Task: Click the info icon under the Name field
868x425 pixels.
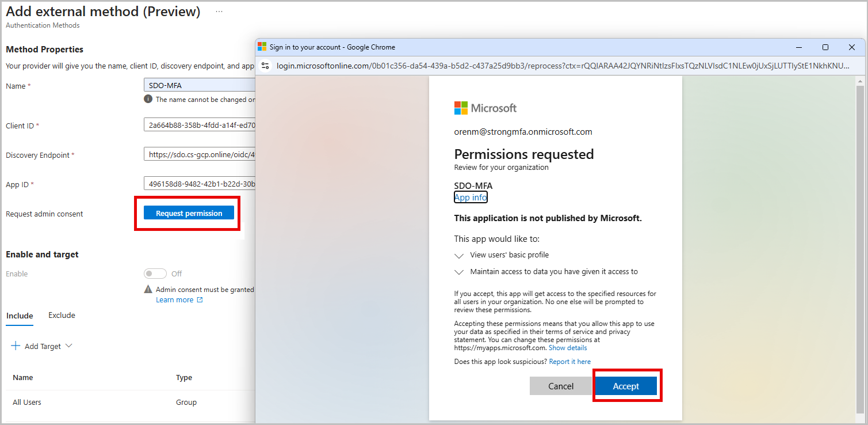Action: pyautogui.click(x=148, y=99)
